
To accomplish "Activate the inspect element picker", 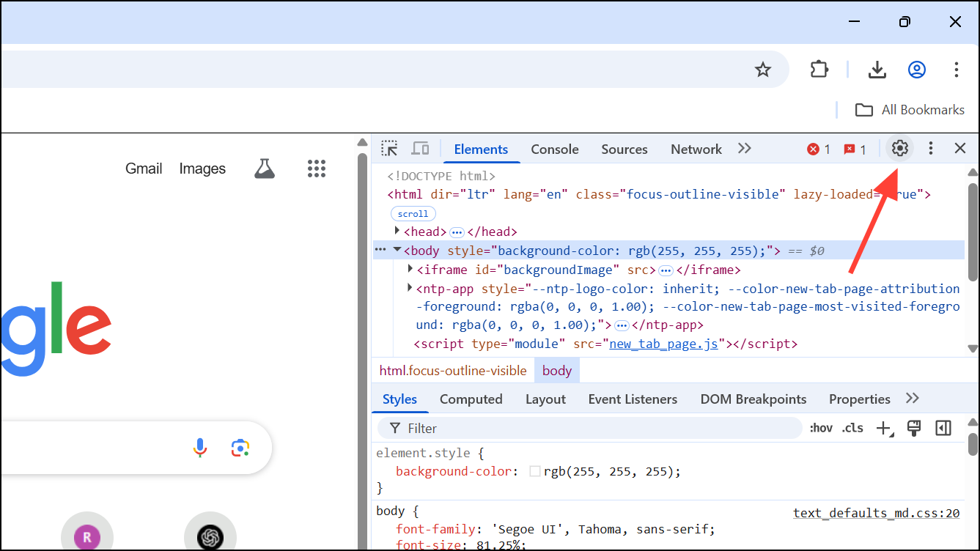I will click(x=389, y=149).
